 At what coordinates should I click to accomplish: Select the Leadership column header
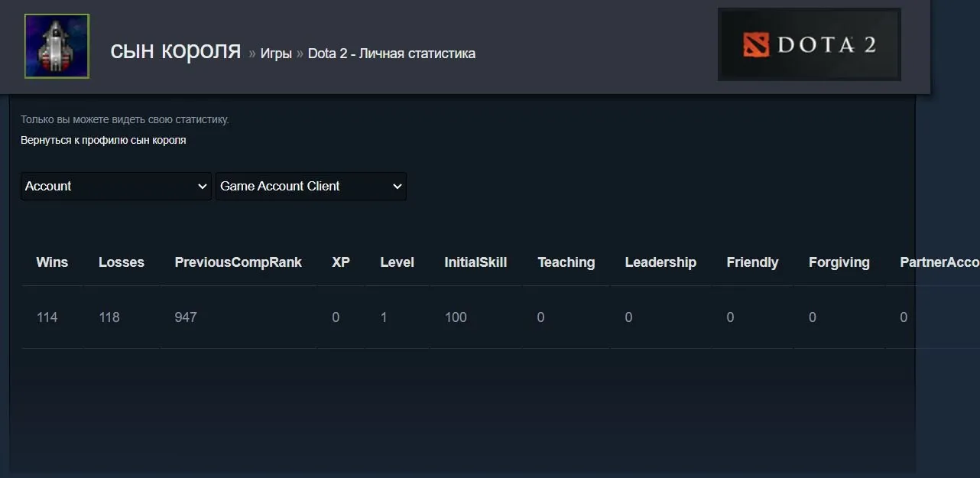pos(660,262)
